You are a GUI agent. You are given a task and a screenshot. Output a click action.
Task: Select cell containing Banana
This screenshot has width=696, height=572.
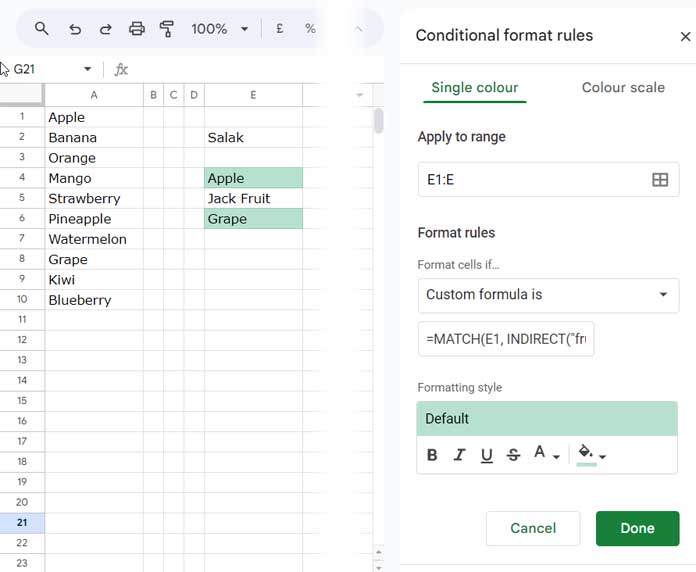94,138
